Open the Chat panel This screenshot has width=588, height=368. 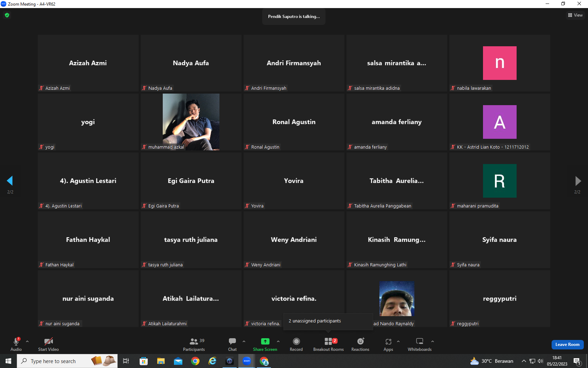point(232,344)
